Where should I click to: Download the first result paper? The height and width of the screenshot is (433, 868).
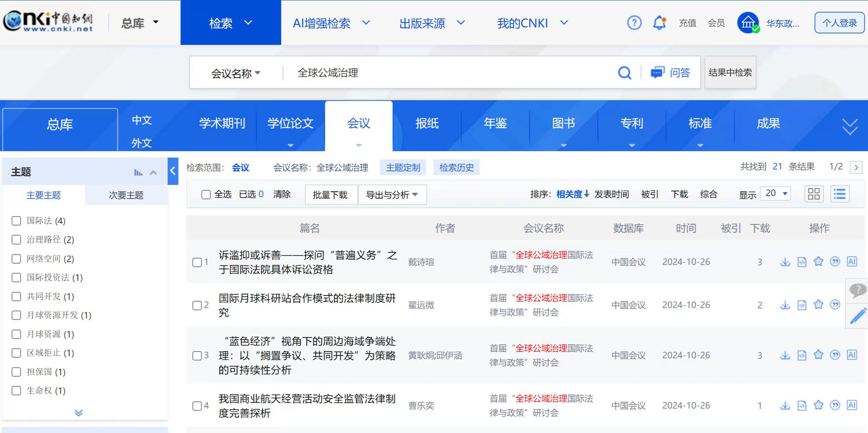(785, 262)
